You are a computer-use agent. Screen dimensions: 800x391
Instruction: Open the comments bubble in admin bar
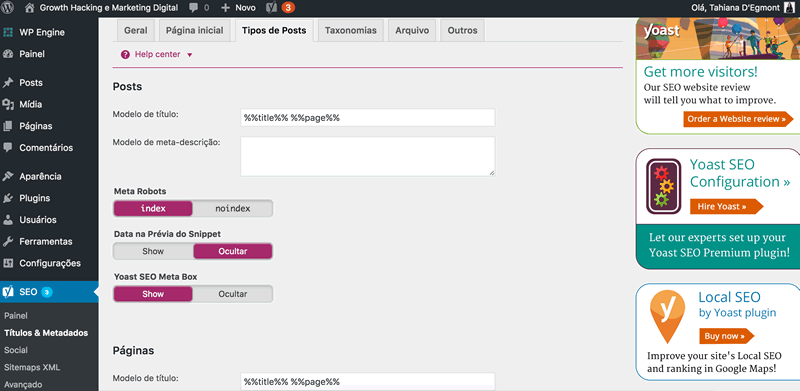coord(194,8)
